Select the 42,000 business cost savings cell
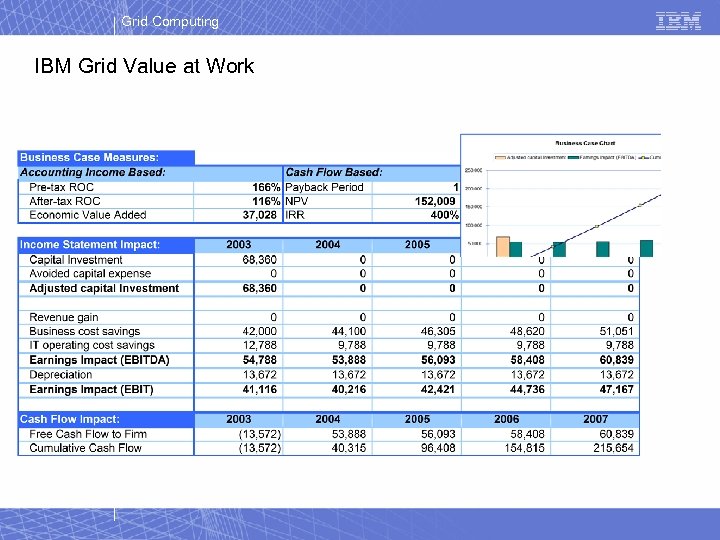The height and width of the screenshot is (540, 720). pyautogui.click(x=259, y=332)
